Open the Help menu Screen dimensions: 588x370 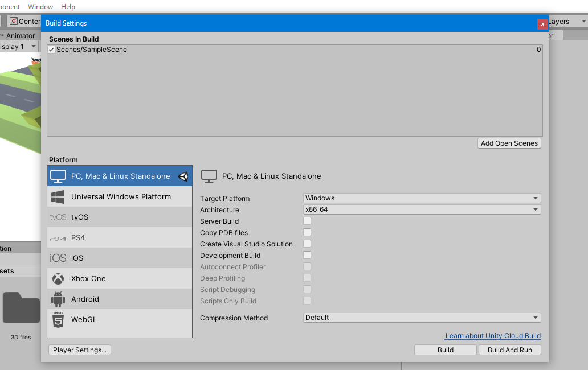point(68,7)
